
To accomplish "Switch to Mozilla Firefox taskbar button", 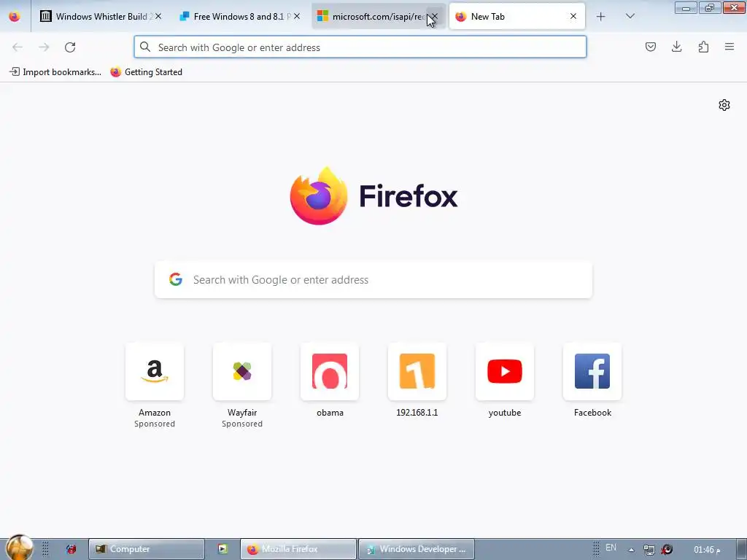I will tap(298, 549).
